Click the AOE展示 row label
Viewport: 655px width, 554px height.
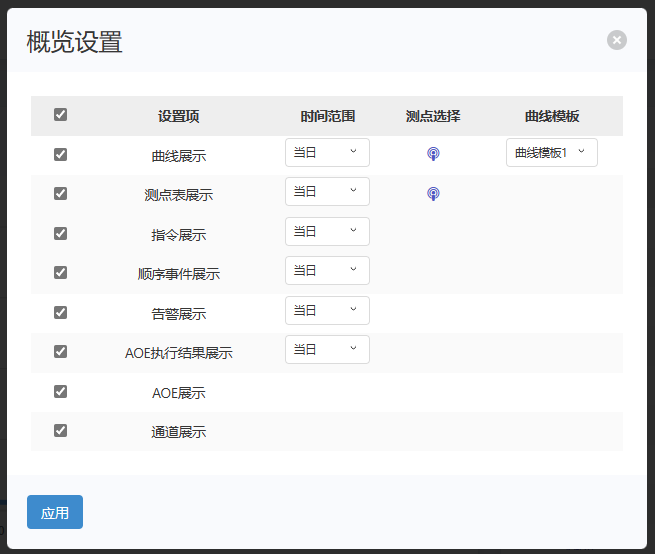pos(178,393)
